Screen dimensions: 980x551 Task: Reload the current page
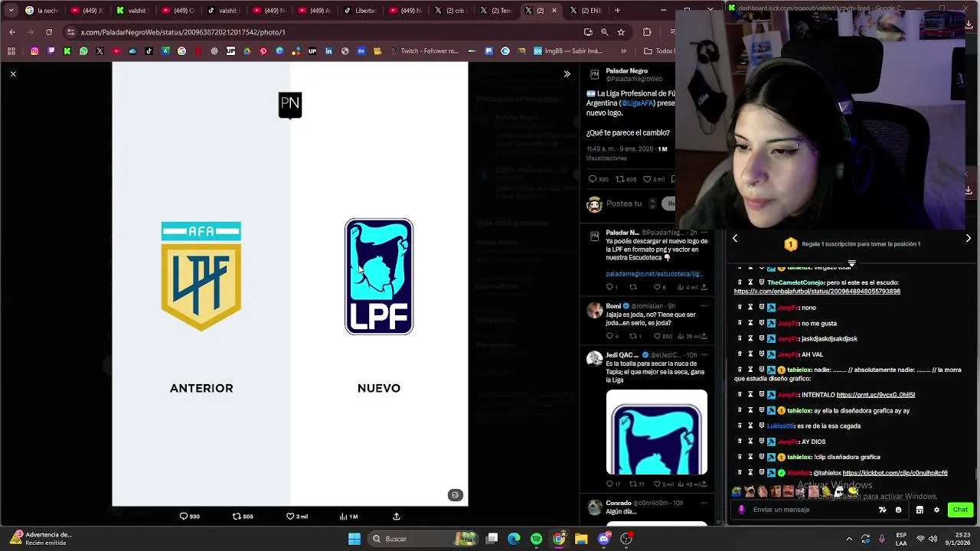[49, 32]
